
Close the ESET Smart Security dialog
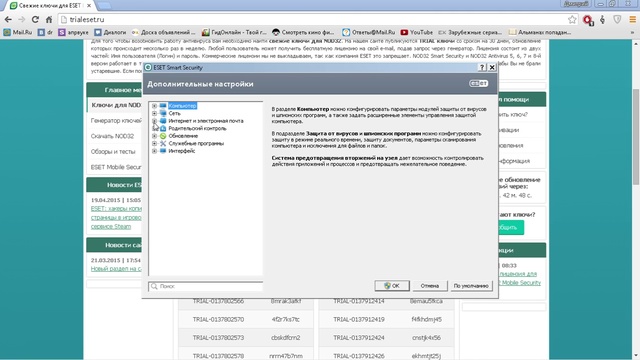[x=492, y=67]
